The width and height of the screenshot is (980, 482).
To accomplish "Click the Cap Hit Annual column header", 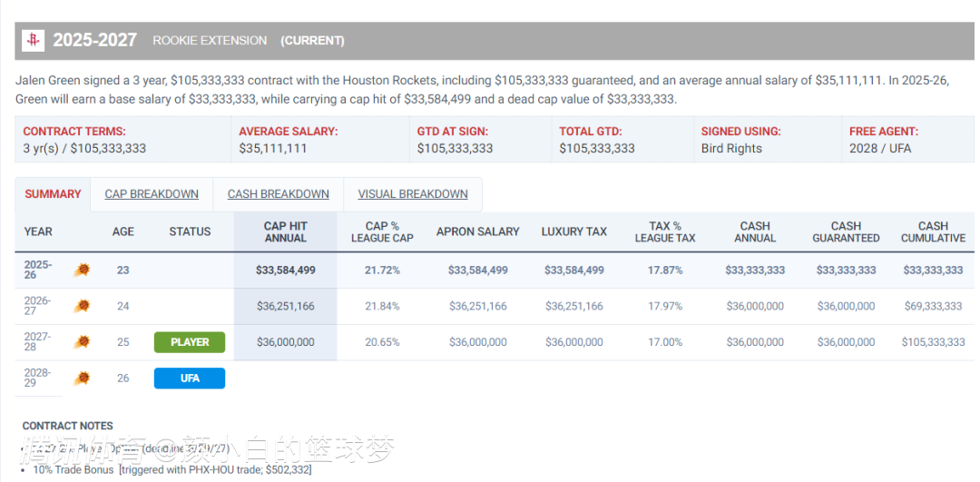I will 285,231.
